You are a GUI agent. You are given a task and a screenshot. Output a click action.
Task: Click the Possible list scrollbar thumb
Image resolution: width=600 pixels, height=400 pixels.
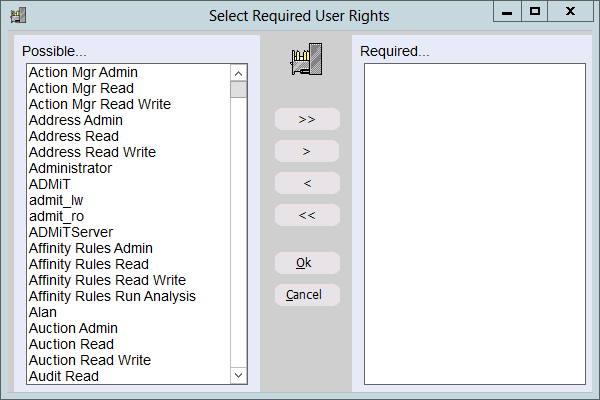pos(238,90)
